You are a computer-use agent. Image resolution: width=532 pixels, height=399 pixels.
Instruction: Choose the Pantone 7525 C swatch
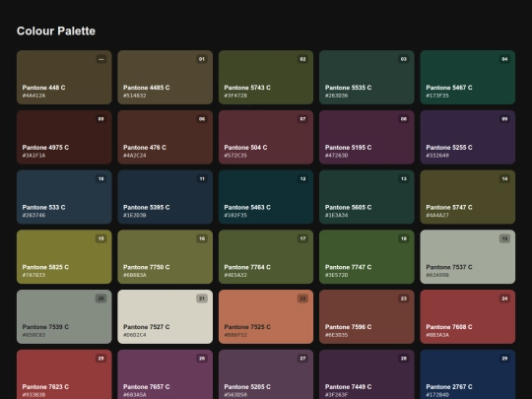(266, 317)
